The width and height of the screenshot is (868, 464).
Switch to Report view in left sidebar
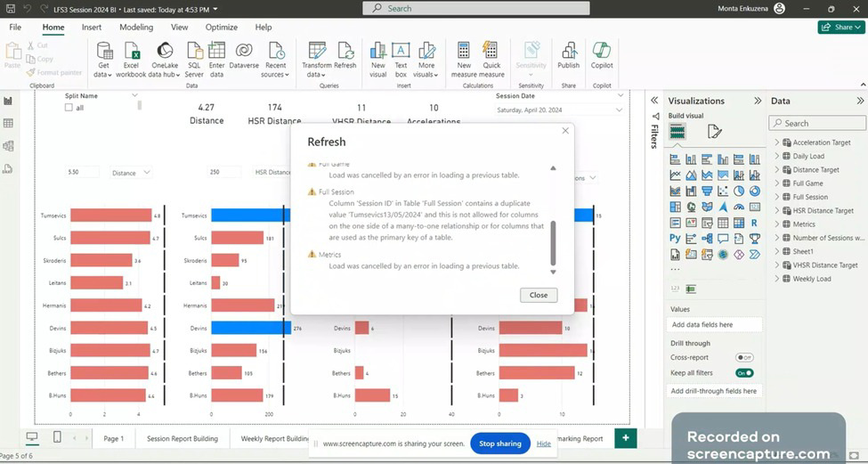coord(8,101)
